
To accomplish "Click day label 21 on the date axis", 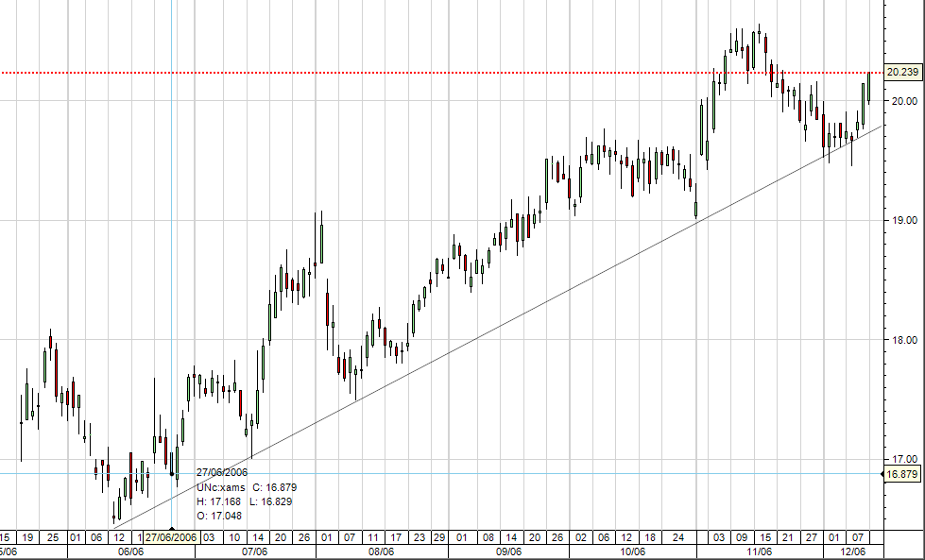I will point(788,537).
